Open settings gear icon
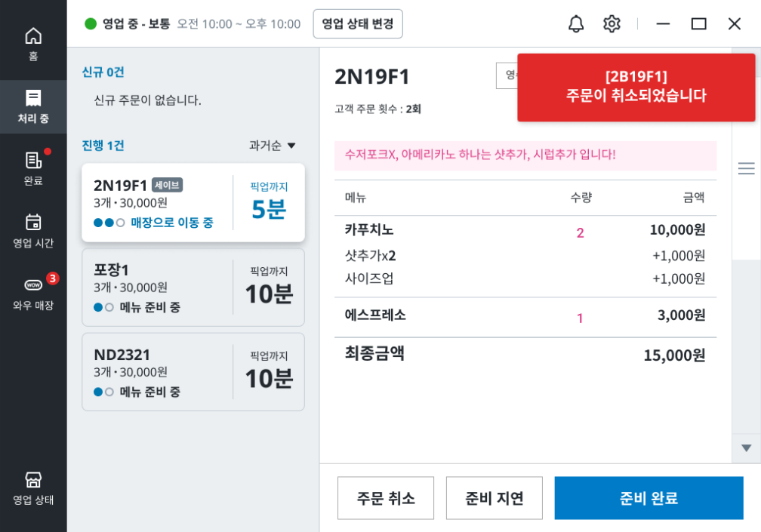This screenshot has width=761, height=532. pos(612,24)
